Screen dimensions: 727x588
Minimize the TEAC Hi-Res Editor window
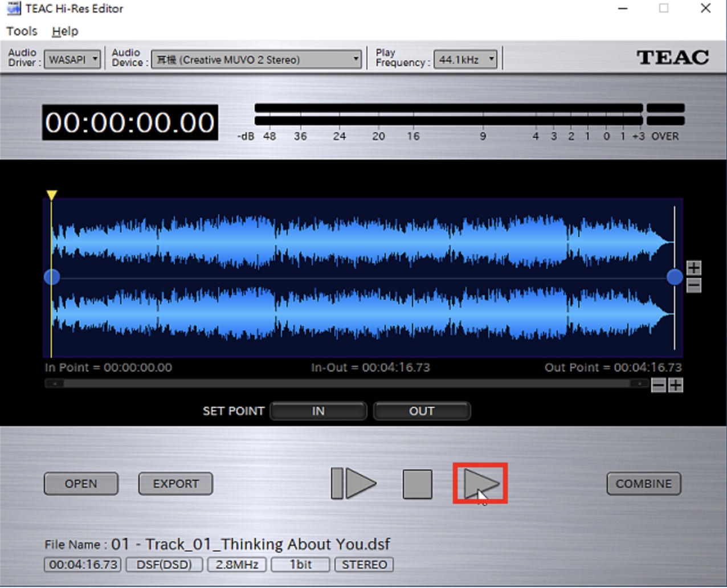point(623,9)
